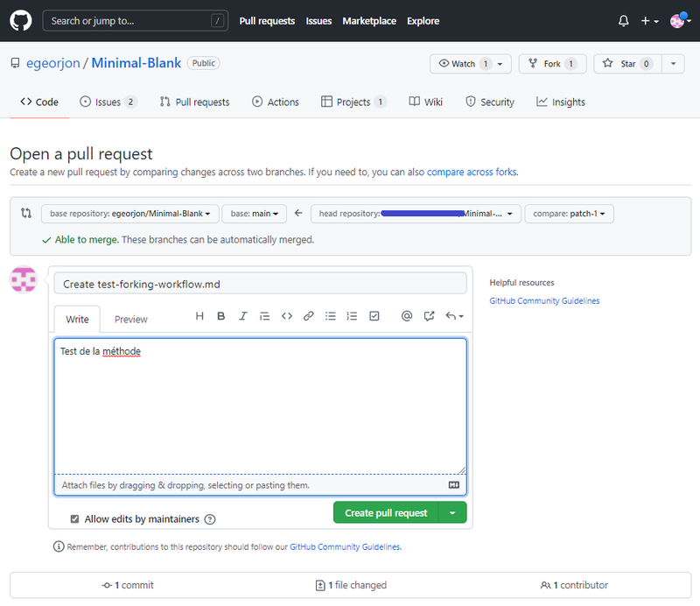Image resolution: width=700 pixels, height=606 pixels.
Task: Apply italic formatting in the editor
Action: point(242,316)
